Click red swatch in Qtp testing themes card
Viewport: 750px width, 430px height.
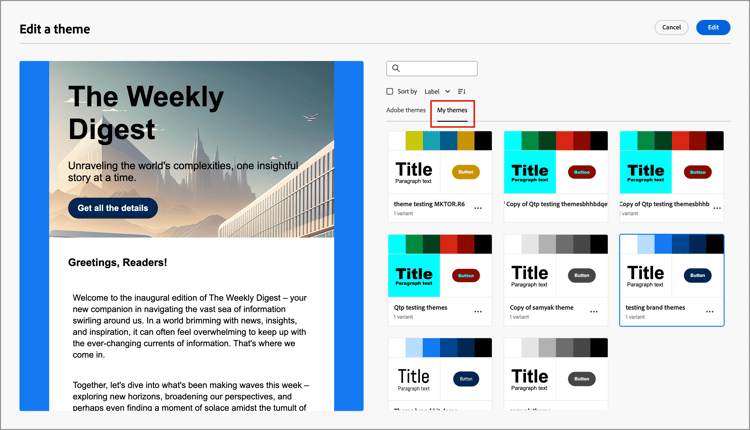click(449, 244)
